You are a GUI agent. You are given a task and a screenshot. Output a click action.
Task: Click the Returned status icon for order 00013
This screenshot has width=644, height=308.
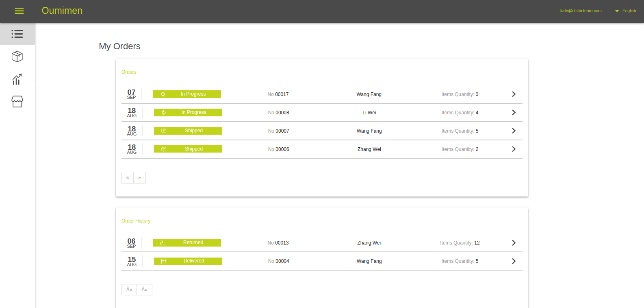[163, 243]
